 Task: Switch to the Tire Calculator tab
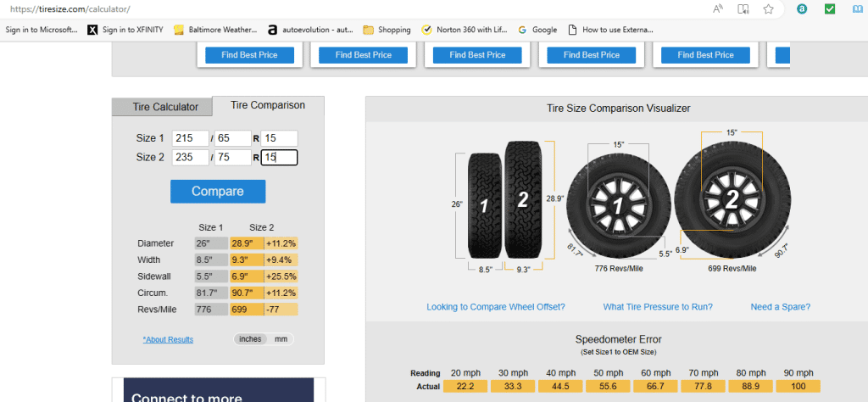pyautogui.click(x=164, y=107)
